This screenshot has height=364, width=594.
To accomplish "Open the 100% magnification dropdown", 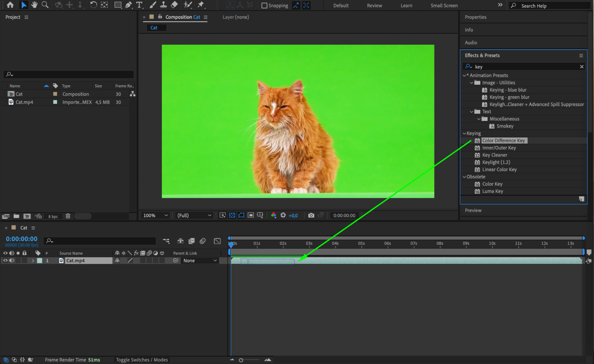I will 156,215.
